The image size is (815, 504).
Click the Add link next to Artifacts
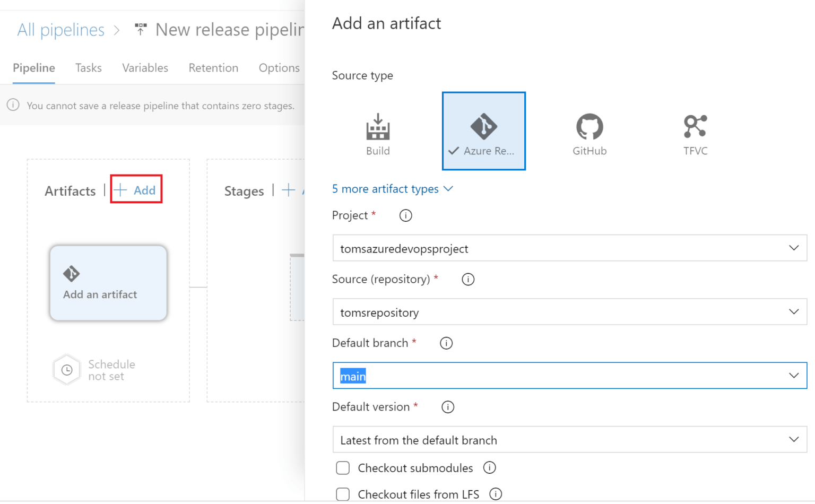pyautogui.click(x=136, y=189)
